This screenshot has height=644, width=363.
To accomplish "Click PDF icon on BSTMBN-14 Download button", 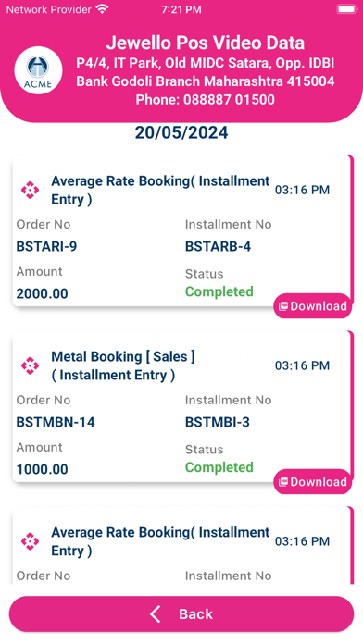I will (282, 482).
